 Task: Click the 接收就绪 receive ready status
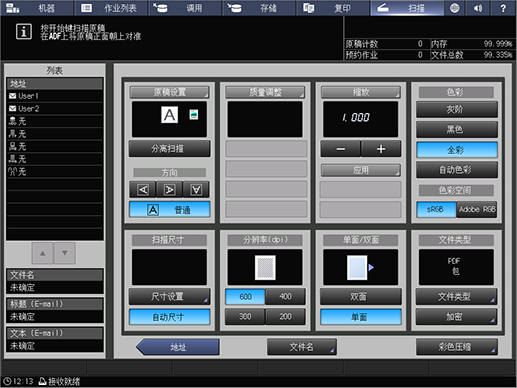coord(60,381)
